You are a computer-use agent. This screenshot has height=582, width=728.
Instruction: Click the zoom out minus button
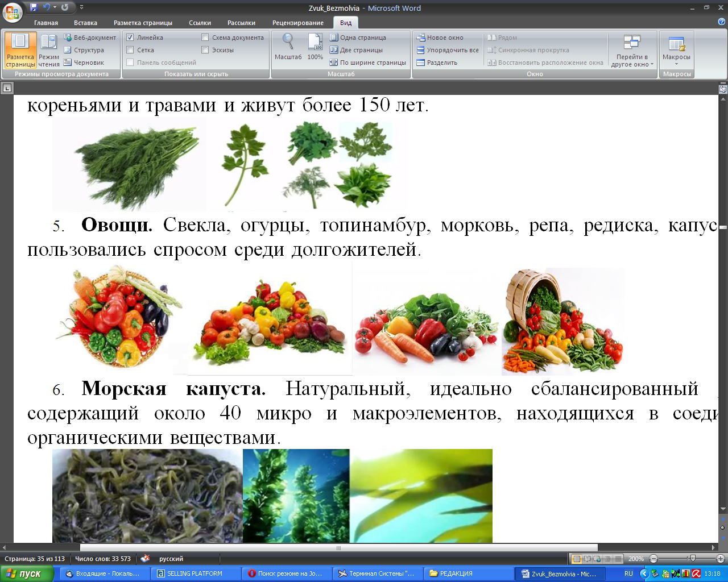point(653,559)
